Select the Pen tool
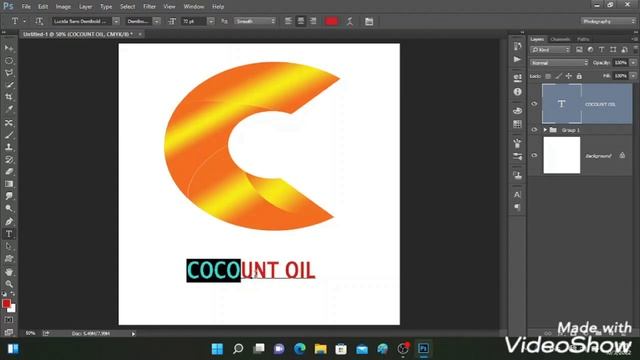Image resolution: width=640 pixels, height=360 pixels. click(9, 222)
